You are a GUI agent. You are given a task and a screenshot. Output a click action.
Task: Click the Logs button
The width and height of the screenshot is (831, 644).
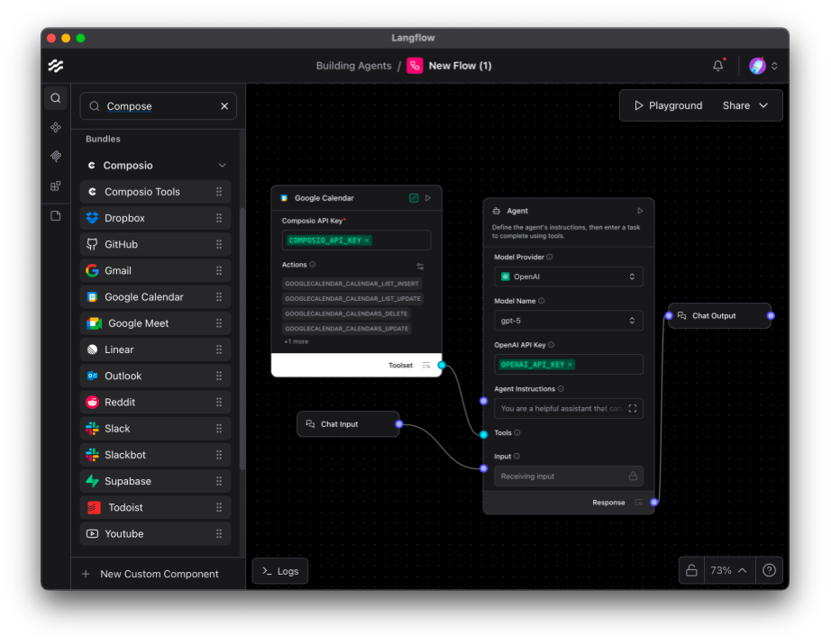click(280, 571)
